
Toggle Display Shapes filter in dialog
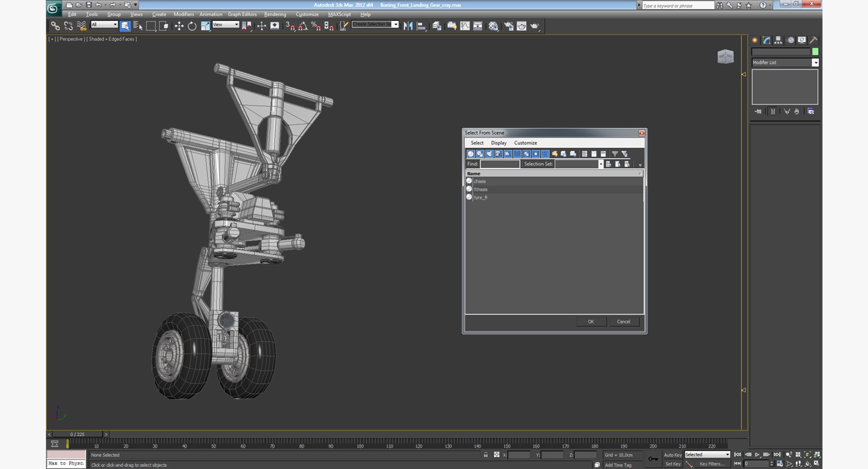[x=480, y=154]
